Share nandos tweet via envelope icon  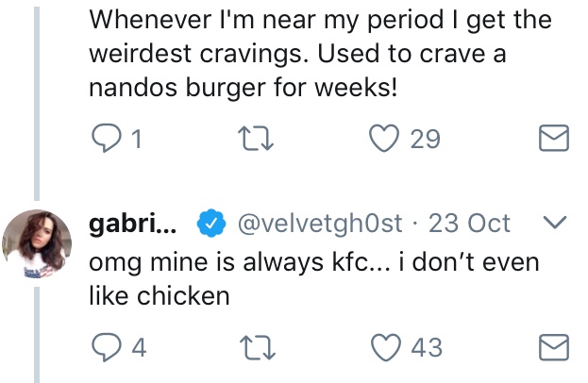click(552, 140)
